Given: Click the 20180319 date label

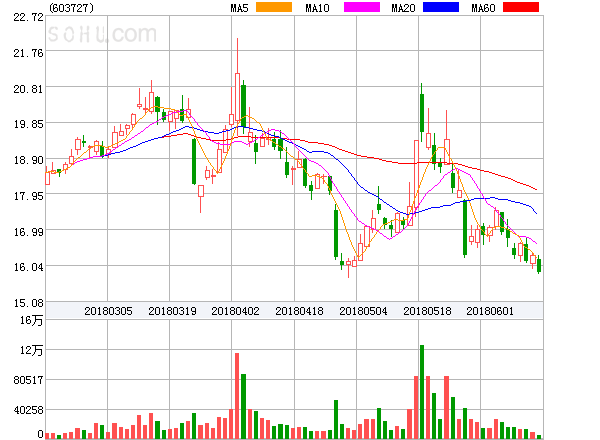Looking at the screenshot, I should (172, 311).
